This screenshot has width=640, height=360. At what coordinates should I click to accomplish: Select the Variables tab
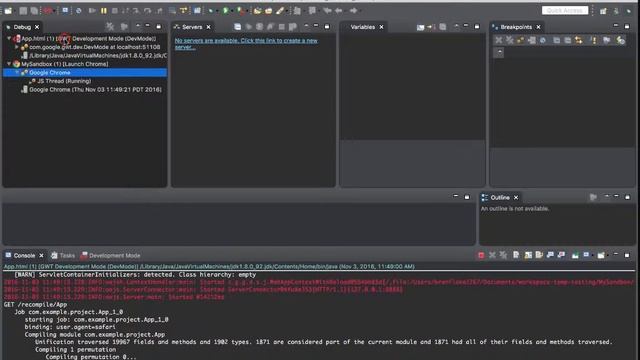click(362, 27)
